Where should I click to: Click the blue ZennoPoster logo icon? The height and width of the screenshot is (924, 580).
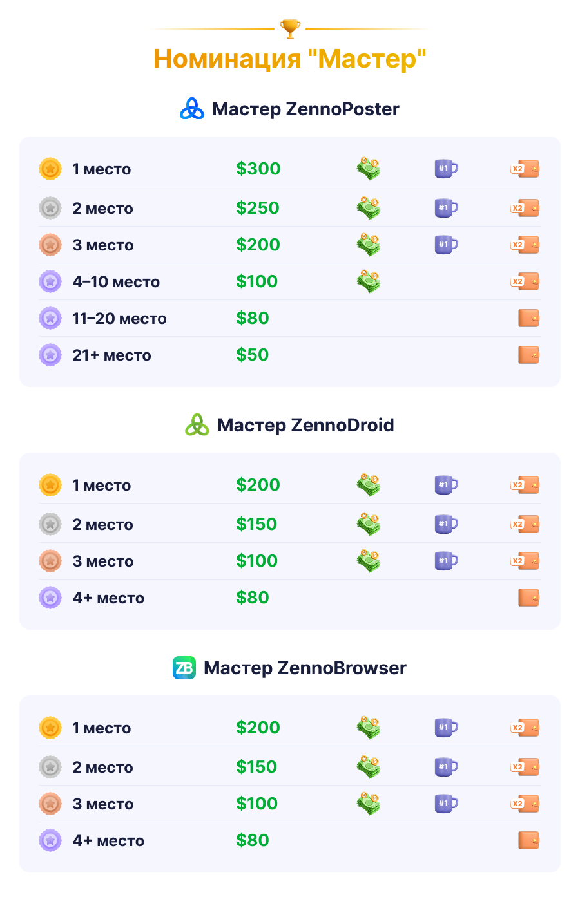[191, 109]
